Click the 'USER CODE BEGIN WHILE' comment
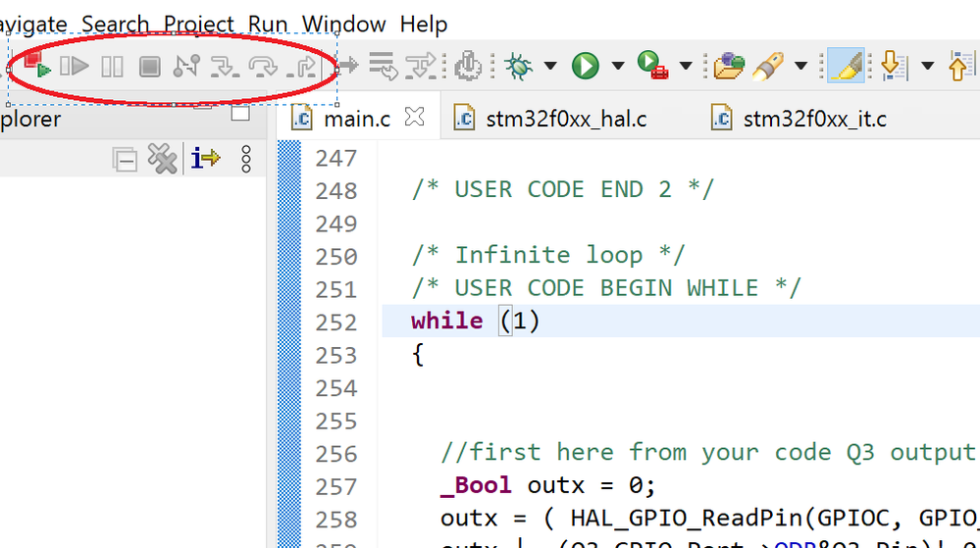This screenshot has width=980, height=548. (x=606, y=288)
